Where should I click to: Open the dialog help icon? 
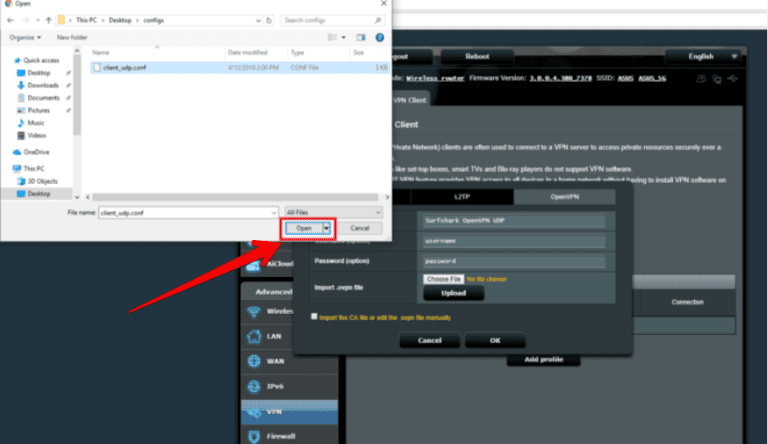(380, 37)
